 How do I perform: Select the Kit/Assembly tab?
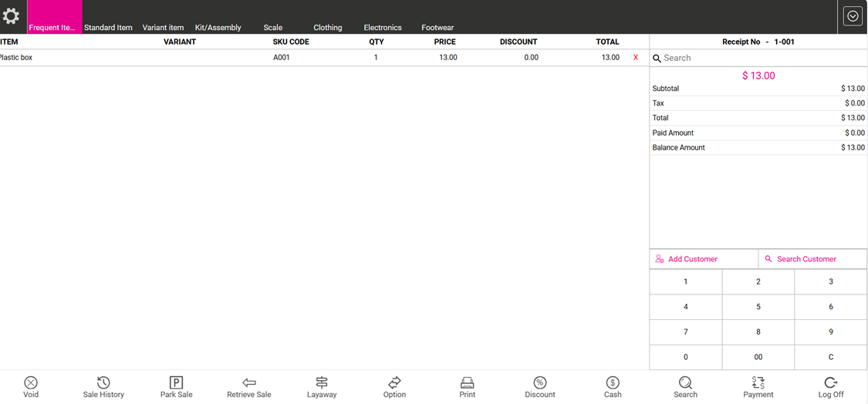(218, 28)
